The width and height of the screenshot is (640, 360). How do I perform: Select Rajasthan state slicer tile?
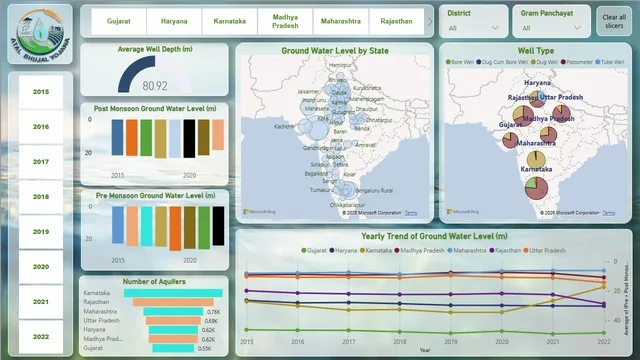pos(396,21)
